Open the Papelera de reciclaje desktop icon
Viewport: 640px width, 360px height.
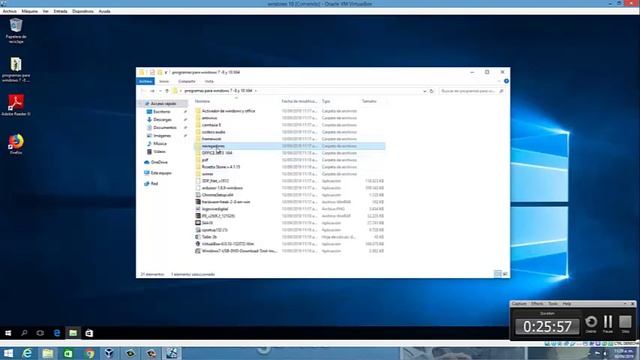pyautogui.click(x=16, y=31)
